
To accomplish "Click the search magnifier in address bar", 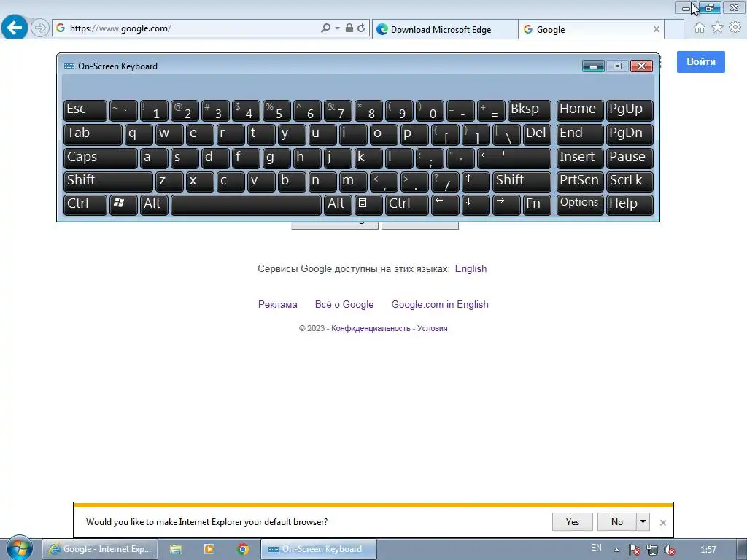I will pos(325,28).
